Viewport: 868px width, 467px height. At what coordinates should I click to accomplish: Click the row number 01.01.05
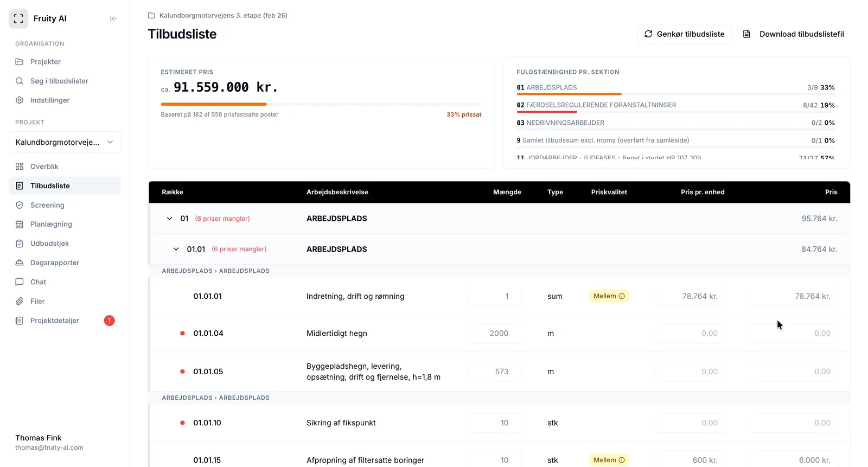[x=208, y=372]
